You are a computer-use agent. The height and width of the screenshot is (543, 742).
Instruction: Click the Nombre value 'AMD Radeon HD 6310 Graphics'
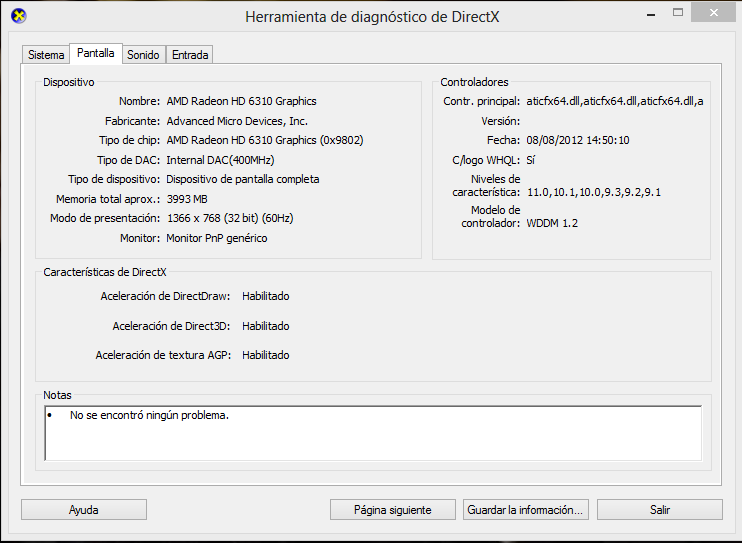pyautogui.click(x=241, y=101)
